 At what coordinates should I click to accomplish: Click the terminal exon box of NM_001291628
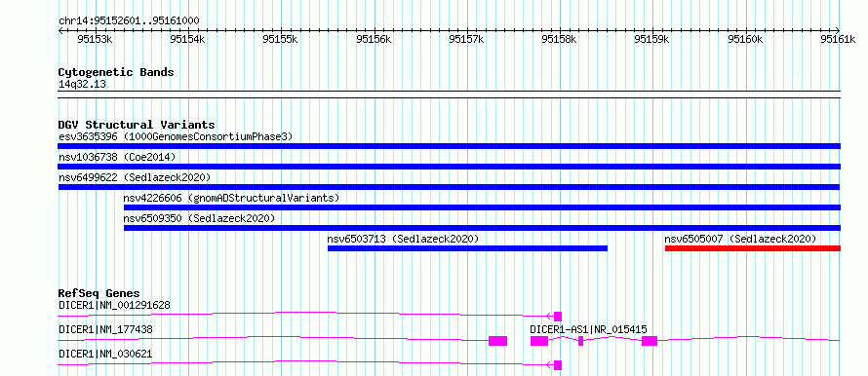coord(558,317)
